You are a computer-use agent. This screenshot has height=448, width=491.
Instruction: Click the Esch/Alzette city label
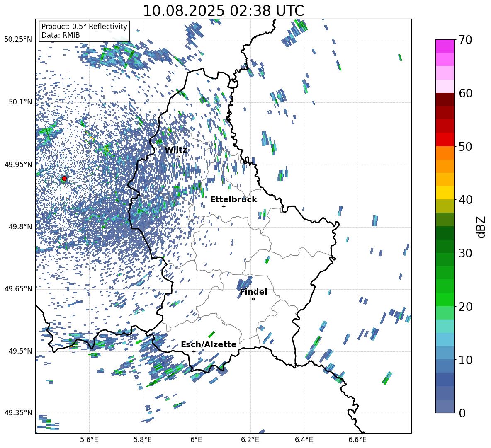tap(209, 344)
